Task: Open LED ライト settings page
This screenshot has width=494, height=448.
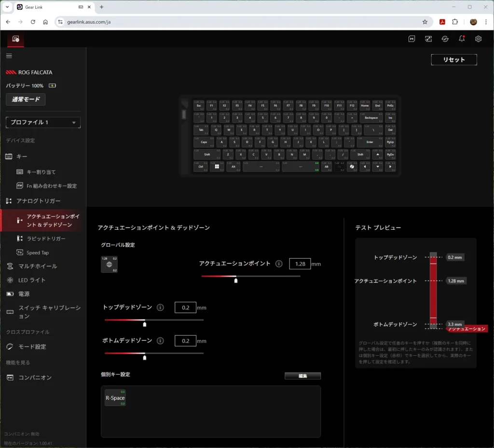Action: [32, 280]
